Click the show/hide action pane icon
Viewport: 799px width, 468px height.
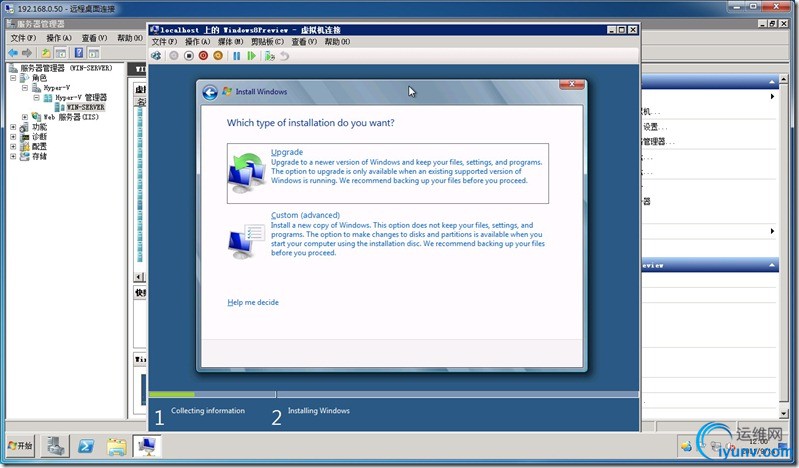(x=93, y=53)
